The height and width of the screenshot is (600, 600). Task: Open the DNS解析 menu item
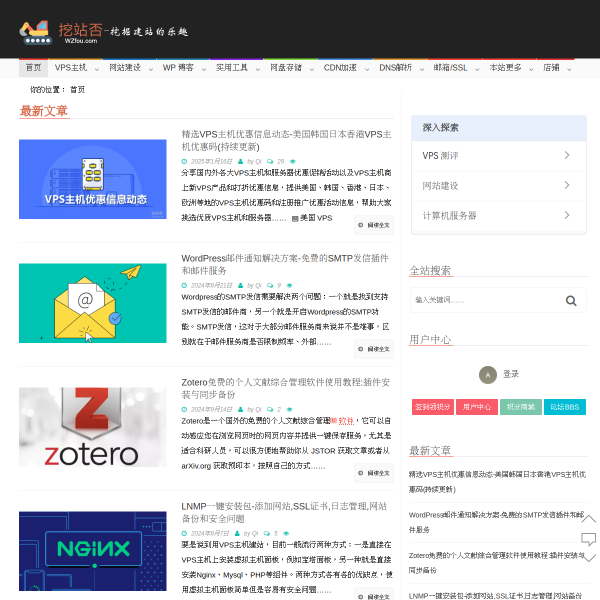(396, 68)
